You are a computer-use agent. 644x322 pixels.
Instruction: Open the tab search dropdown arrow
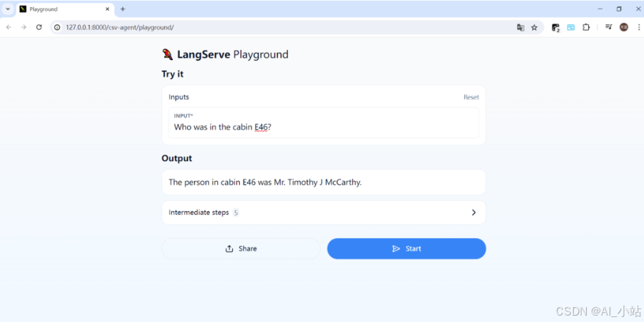coord(7,9)
